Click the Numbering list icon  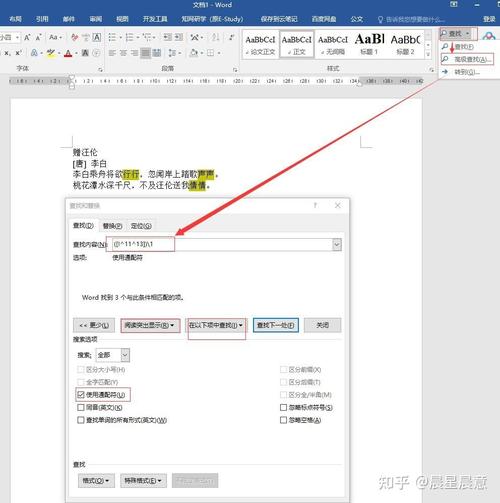[x=130, y=37]
